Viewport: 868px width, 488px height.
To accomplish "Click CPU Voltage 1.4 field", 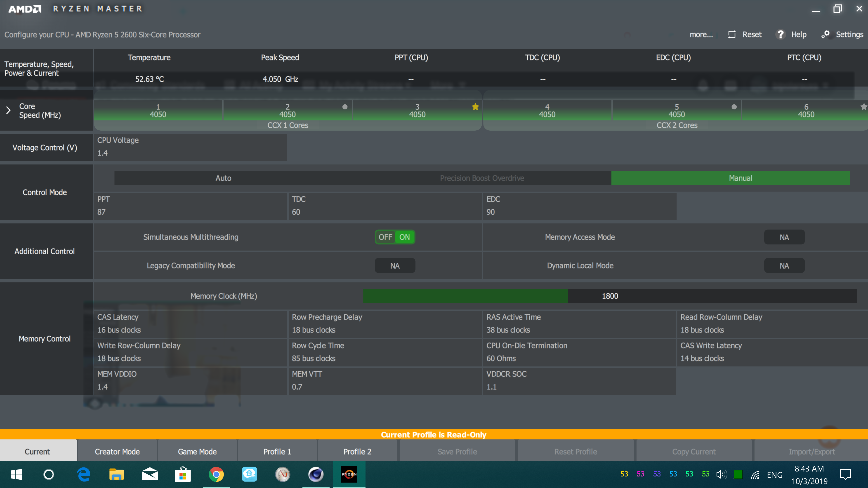I will click(190, 147).
